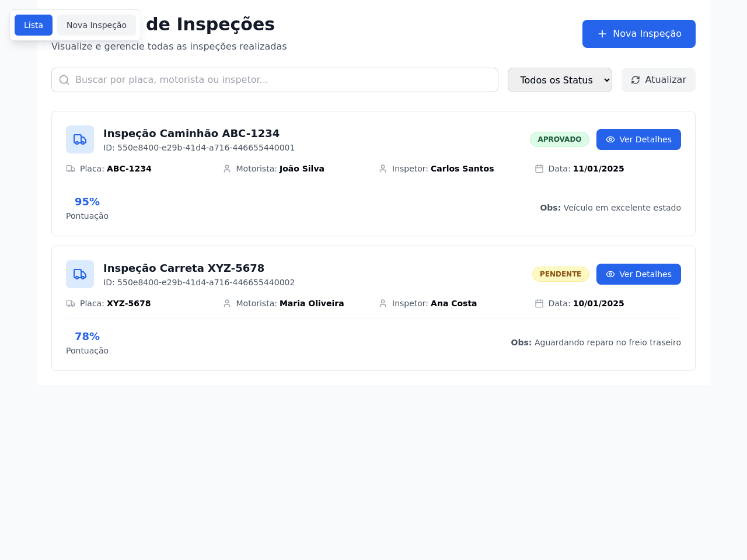Click the search input for placa or motorista
The height and width of the screenshot is (560, 747).
pos(275,80)
